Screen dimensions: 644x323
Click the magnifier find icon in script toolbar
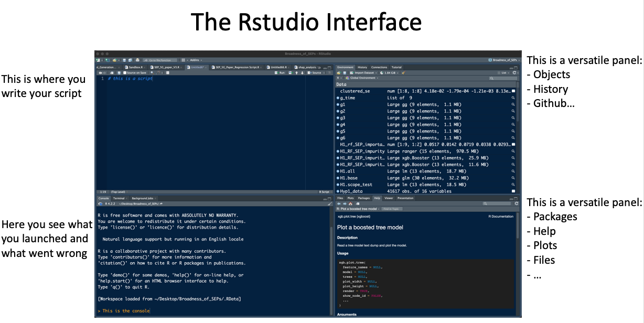(152, 73)
